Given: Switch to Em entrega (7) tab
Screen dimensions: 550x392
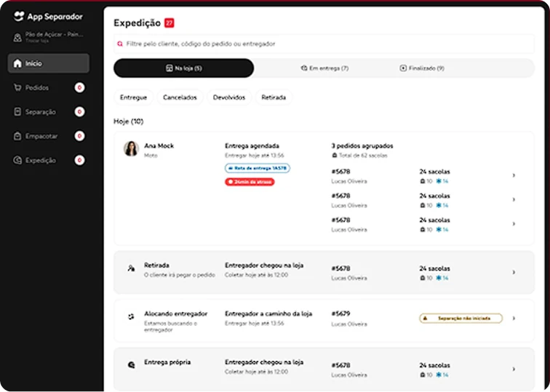Looking at the screenshot, I should [324, 68].
